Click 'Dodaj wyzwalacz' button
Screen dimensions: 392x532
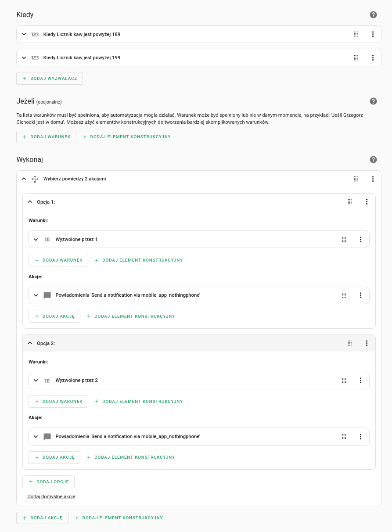pos(50,79)
